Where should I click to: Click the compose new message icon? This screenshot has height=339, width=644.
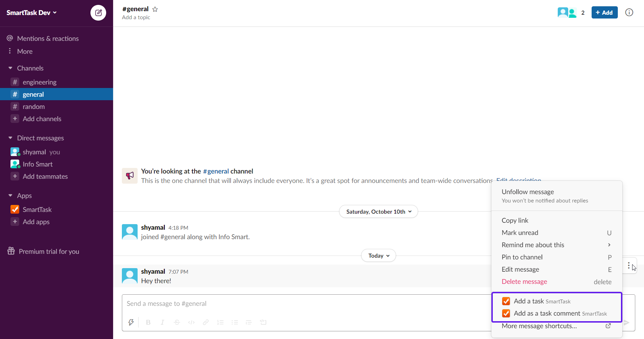point(98,13)
